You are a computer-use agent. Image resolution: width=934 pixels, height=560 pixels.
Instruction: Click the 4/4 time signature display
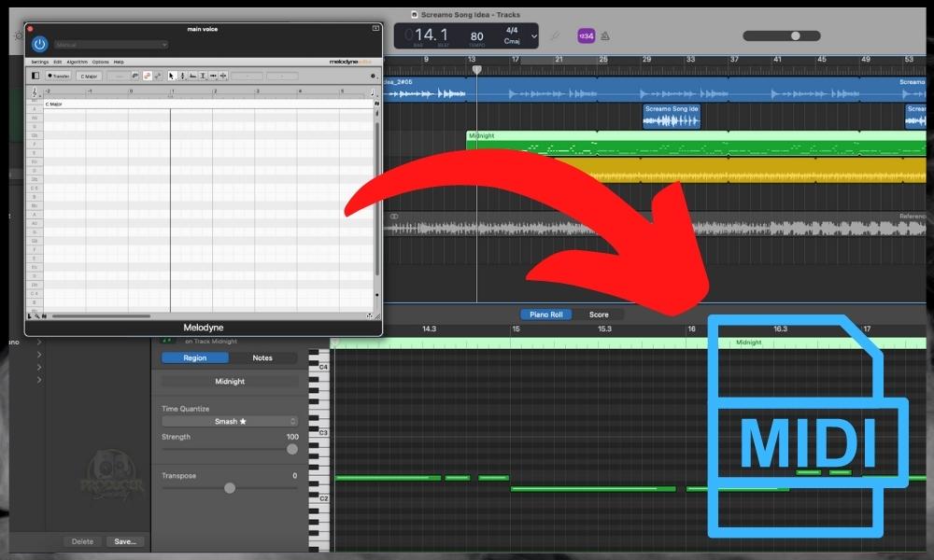512,30
